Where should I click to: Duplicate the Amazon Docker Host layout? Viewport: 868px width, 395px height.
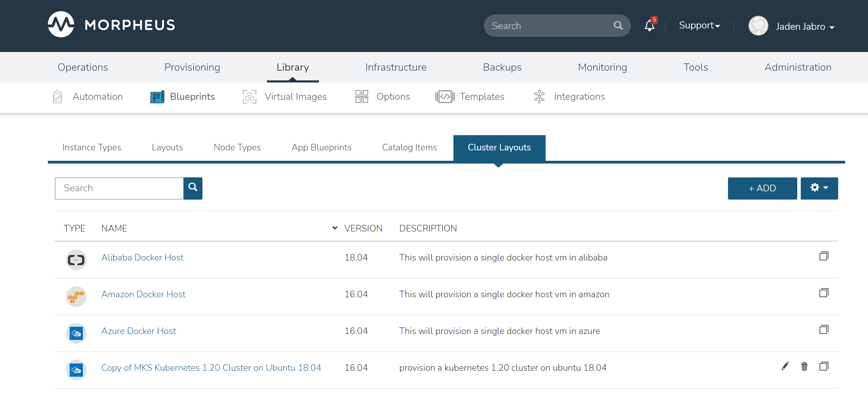pyautogui.click(x=824, y=293)
